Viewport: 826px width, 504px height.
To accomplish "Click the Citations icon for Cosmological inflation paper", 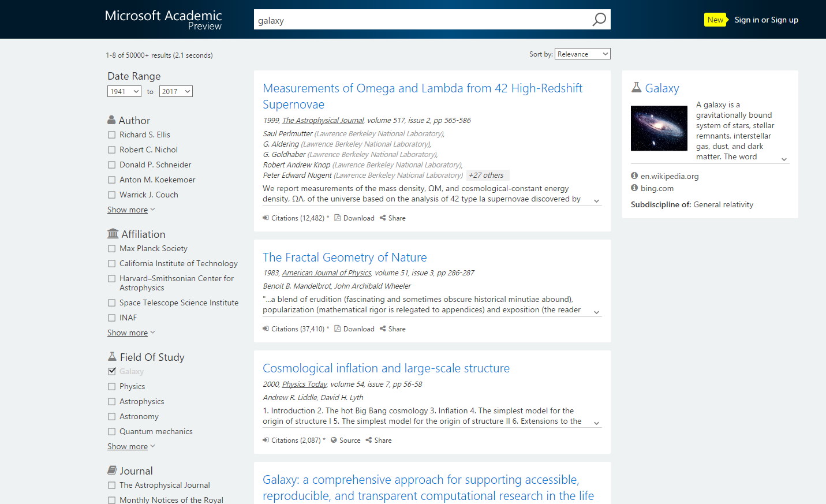I will click(266, 440).
